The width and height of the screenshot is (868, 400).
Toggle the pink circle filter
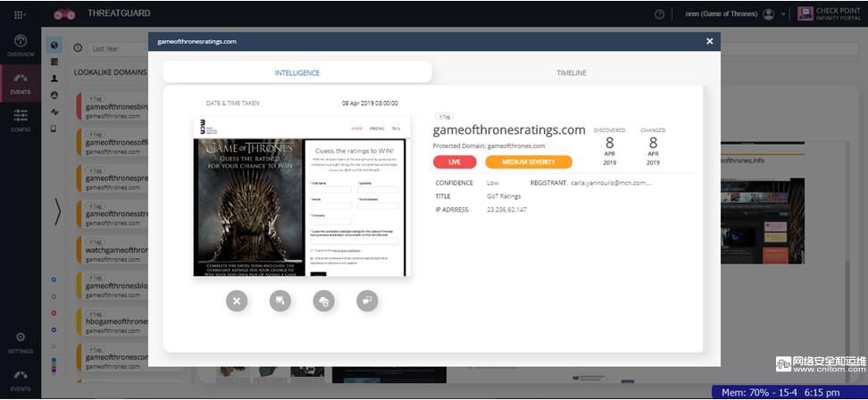click(x=54, y=313)
